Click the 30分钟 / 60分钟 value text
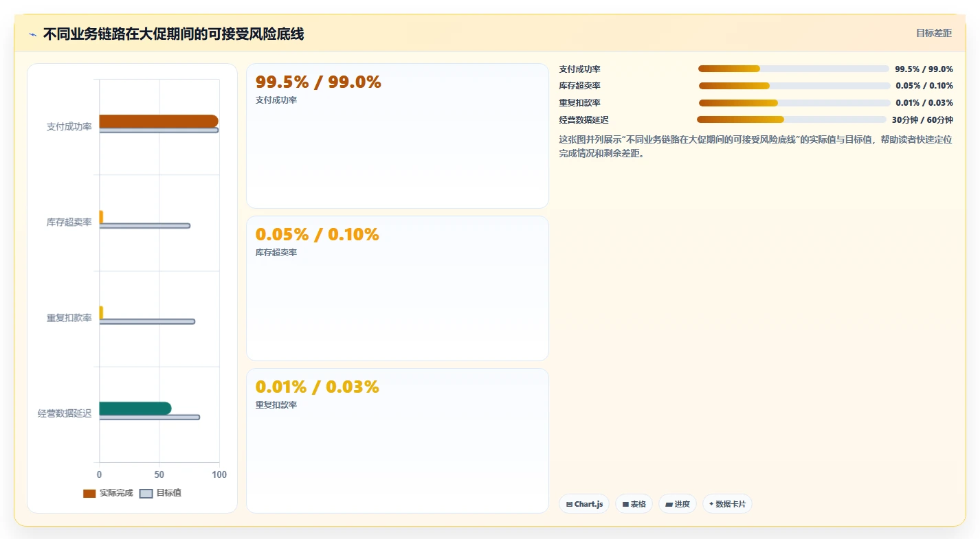The height and width of the screenshot is (539, 980). [922, 119]
